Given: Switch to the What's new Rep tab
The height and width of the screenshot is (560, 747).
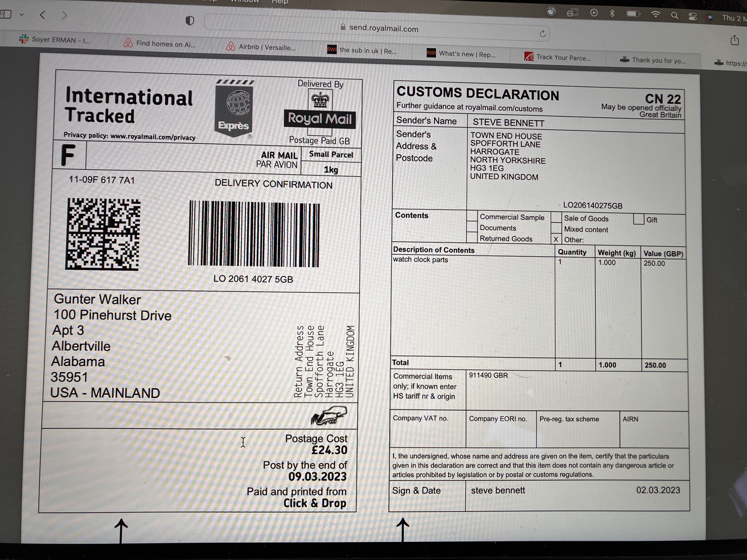Looking at the screenshot, I should (x=461, y=54).
